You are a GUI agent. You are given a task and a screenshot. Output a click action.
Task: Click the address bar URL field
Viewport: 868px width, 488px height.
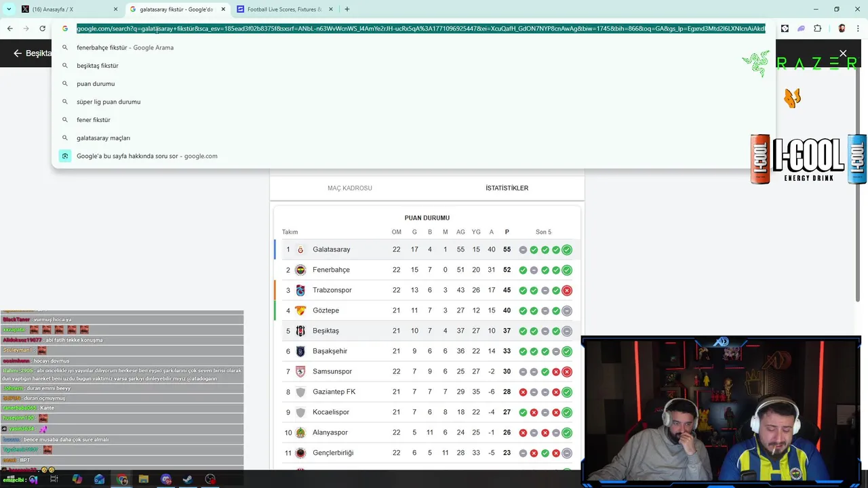[420, 28]
